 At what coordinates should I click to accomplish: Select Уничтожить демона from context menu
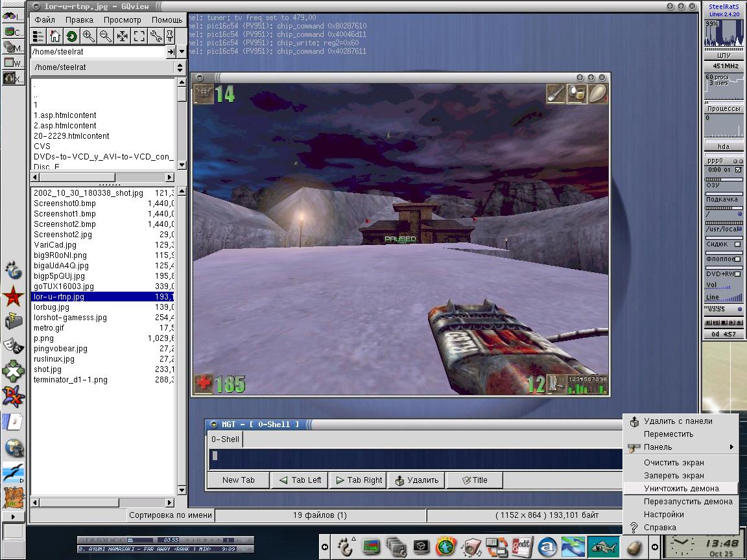coord(682,489)
